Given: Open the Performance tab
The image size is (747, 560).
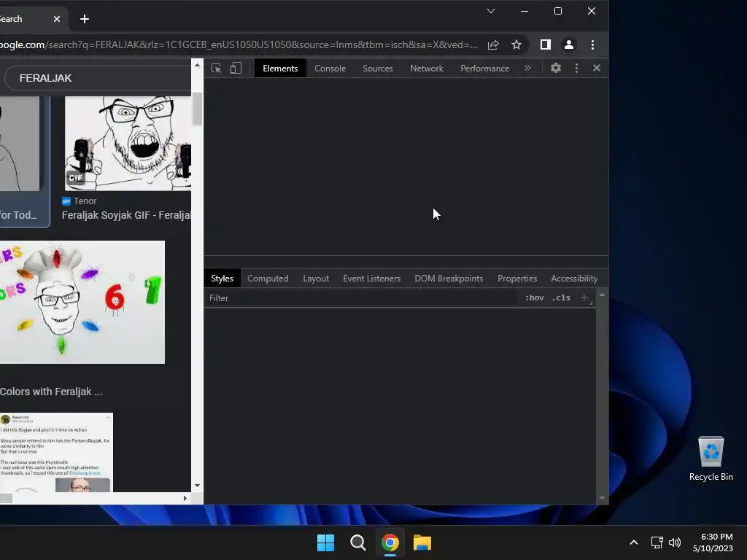Looking at the screenshot, I should 485,68.
